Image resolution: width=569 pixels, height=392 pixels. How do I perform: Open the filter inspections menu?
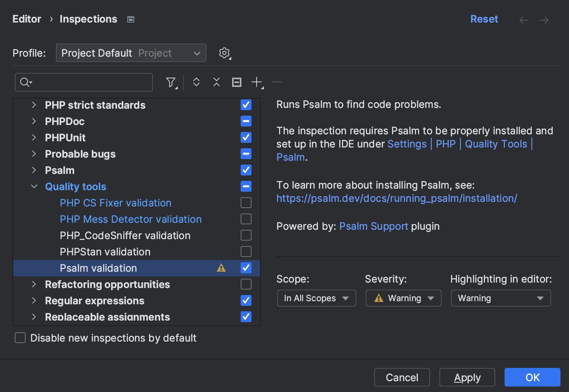171,82
